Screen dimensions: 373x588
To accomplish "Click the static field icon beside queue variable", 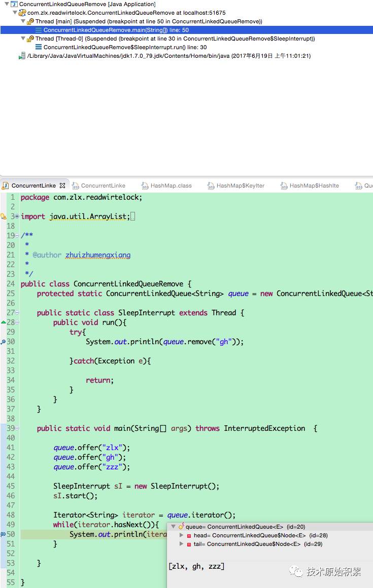I will 181,527.
